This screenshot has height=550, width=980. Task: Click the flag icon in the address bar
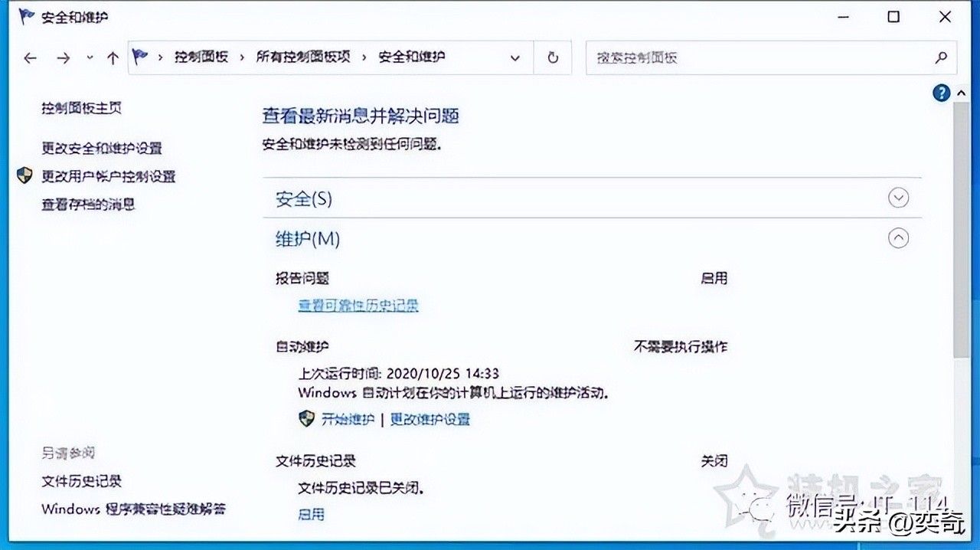coord(138,57)
